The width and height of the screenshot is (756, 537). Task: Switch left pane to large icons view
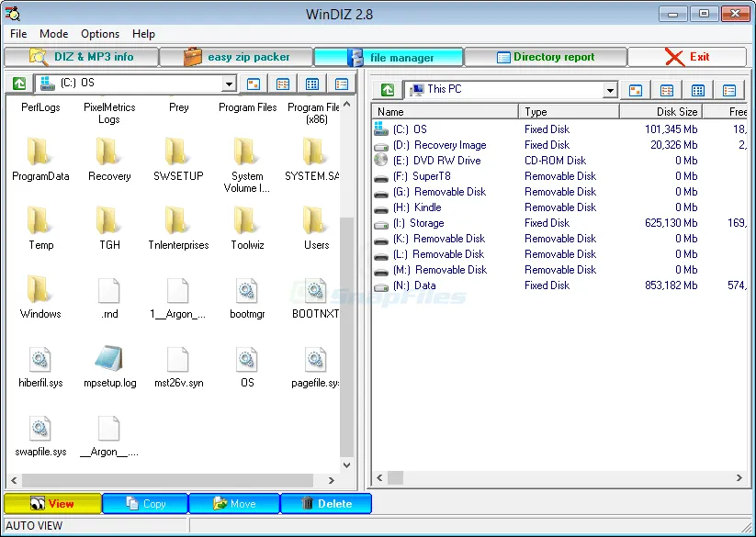pyautogui.click(x=253, y=84)
